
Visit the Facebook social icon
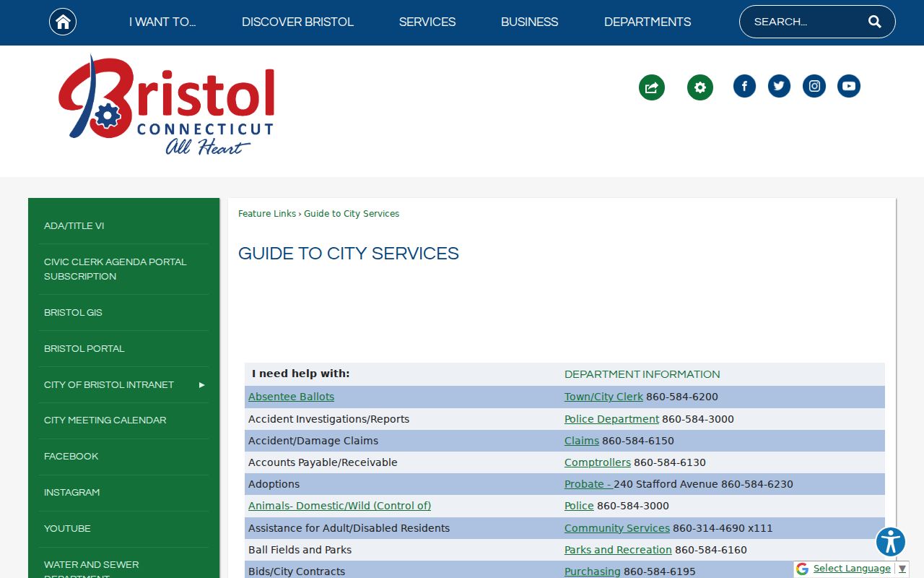(x=744, y=86)
